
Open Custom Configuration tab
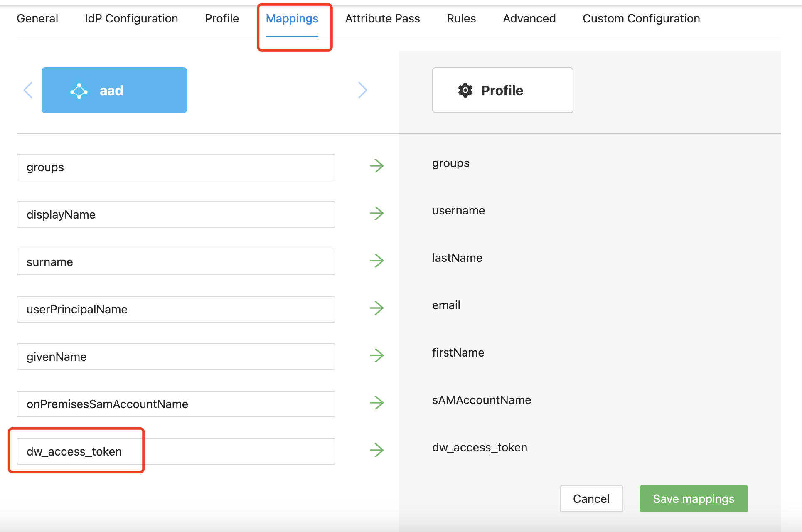pos(641,19)
